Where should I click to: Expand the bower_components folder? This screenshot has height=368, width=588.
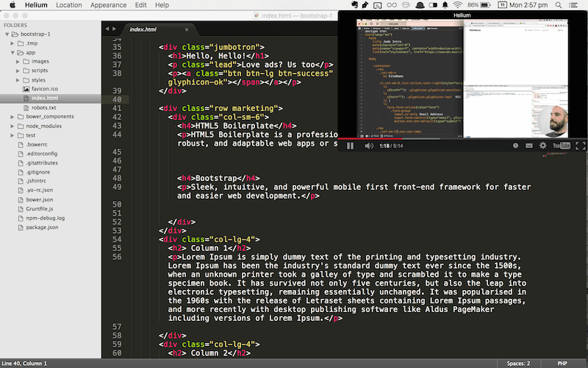point(12,116)
